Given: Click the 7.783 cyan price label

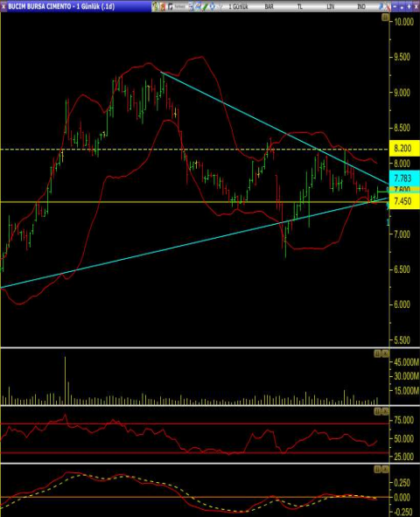Looking at the screenshot, I should [404, 178].
